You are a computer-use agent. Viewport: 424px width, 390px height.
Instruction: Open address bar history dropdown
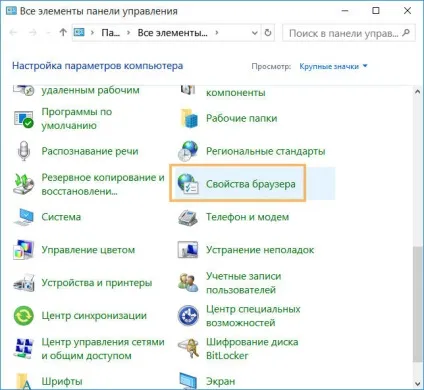click(x=254, y=33)
